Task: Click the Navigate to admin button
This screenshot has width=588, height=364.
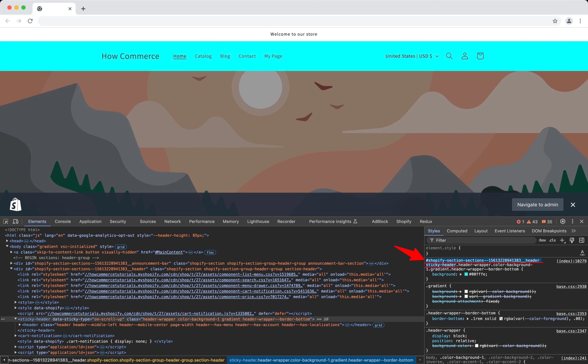Action: click(x=538, y=205)
